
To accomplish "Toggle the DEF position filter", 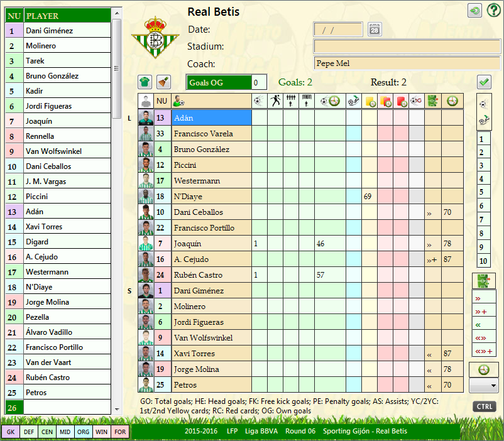I will (29, 432).
